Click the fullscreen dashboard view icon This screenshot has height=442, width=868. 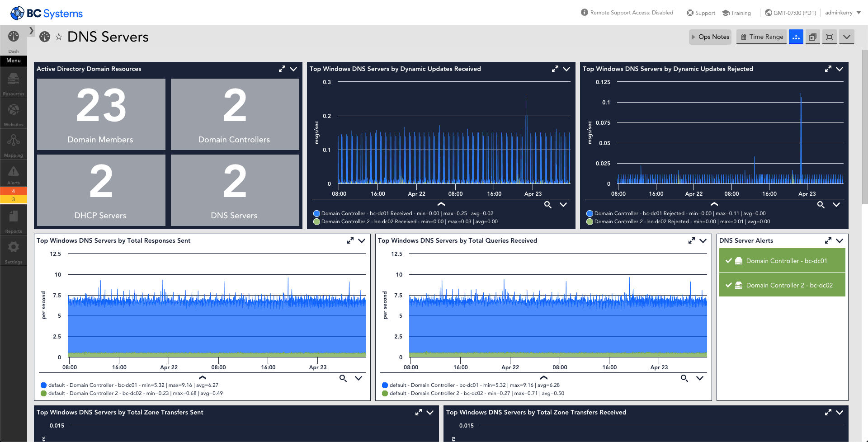(830, 37)
